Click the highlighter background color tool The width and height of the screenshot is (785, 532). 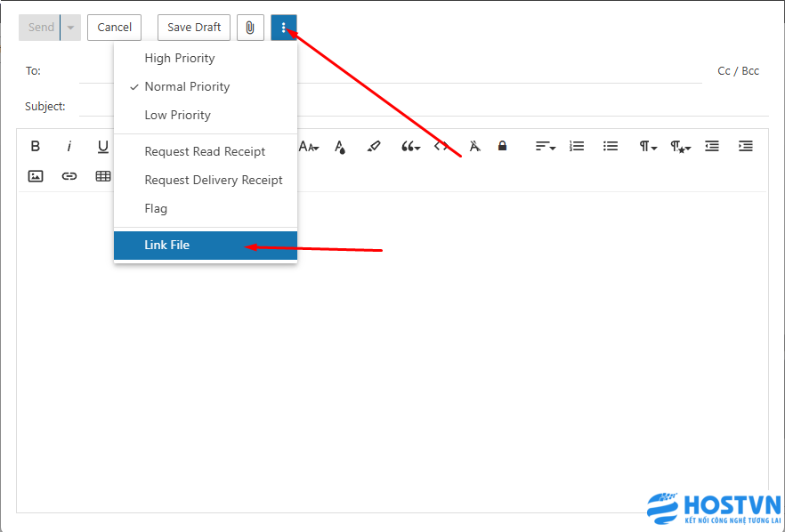pyautogui.click(x=374, y=147)
